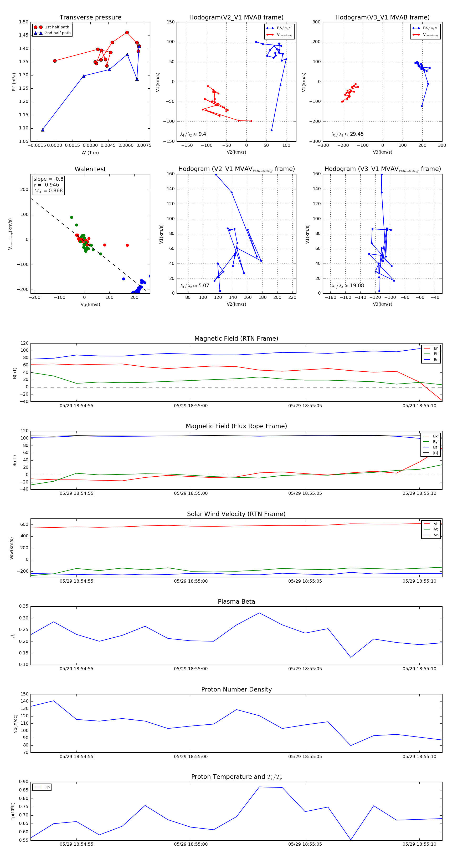The width and height of the screenshot is (473, 868).
Task: Select the Bx' legend entry
Action: point(431,436)
